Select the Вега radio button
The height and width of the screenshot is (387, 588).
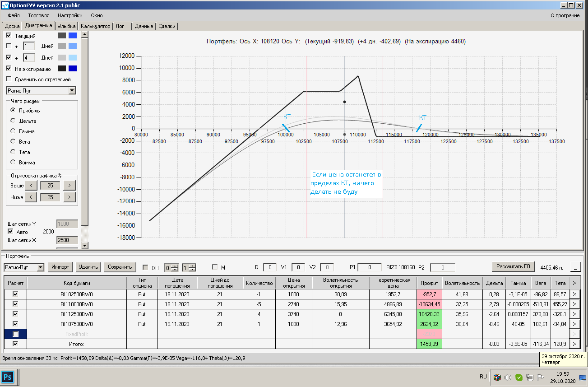pyautogui.click(x=13, y=141)
